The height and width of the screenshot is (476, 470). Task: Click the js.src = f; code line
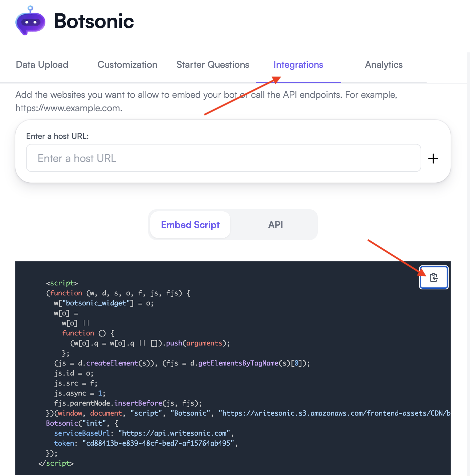coord(76,383)
